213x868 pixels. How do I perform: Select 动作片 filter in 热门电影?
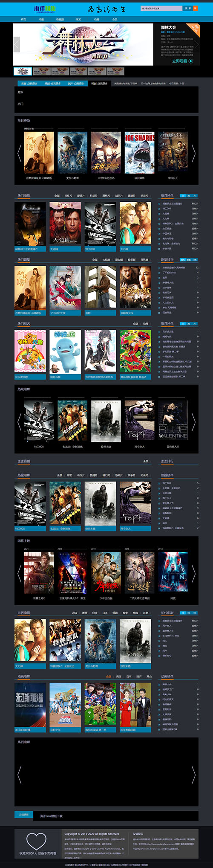click(69, 196)
